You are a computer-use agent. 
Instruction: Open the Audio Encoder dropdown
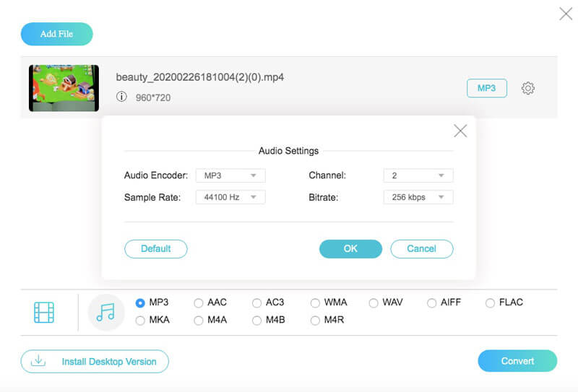tap(230, 175)
